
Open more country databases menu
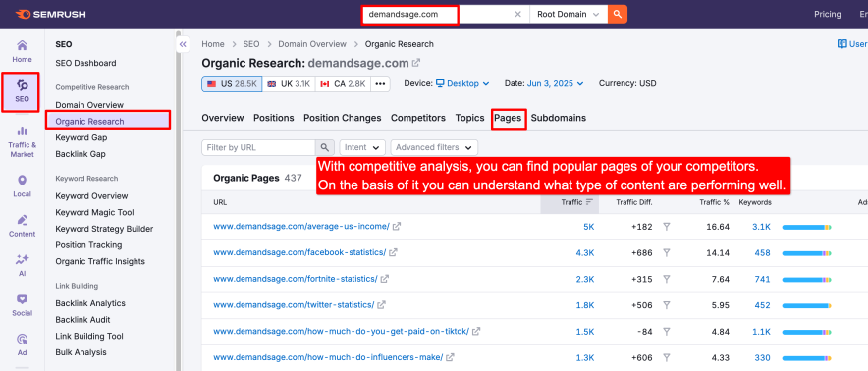(380, 84)
